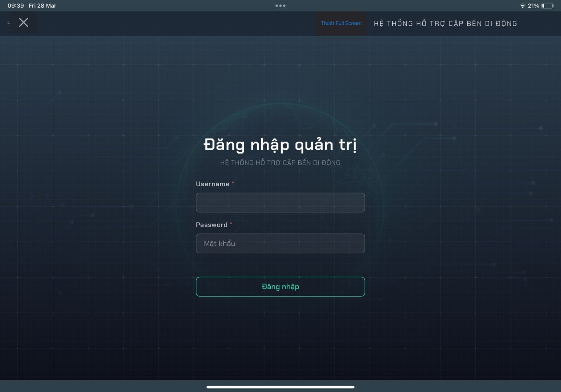Click the Username label
The height and width of the screenshot is (392, 561).
(213, 184)
